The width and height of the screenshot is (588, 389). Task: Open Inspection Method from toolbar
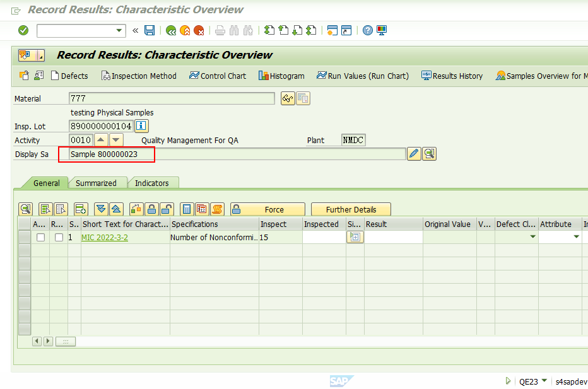coord(139,76)
